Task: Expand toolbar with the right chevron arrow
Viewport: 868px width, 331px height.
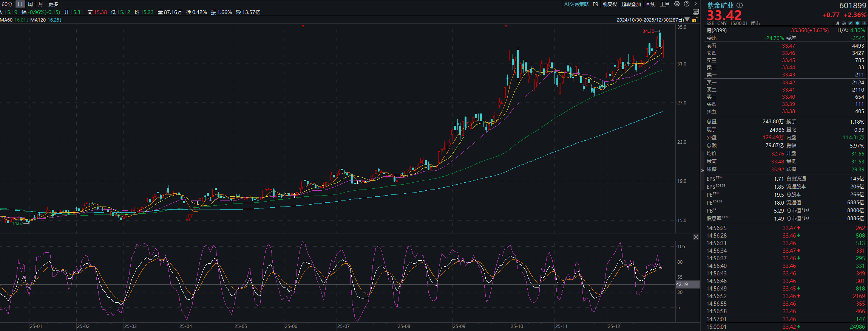Action: [696, 4]
